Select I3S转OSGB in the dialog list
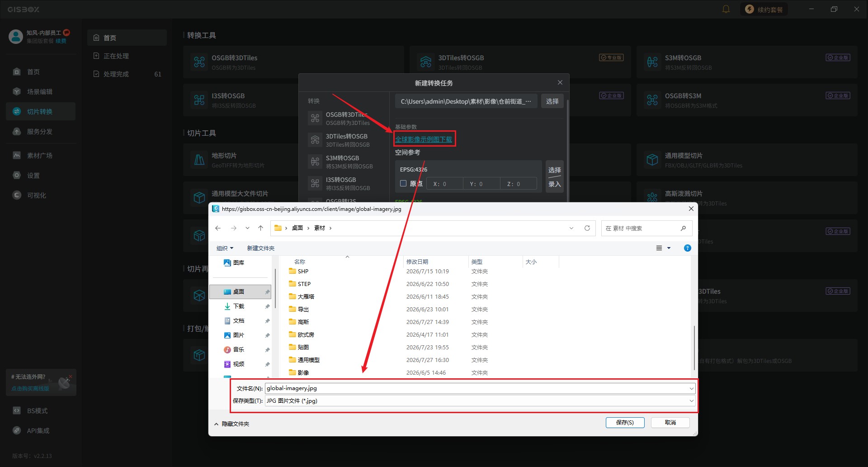868x467 pixels. coord(345,183)
